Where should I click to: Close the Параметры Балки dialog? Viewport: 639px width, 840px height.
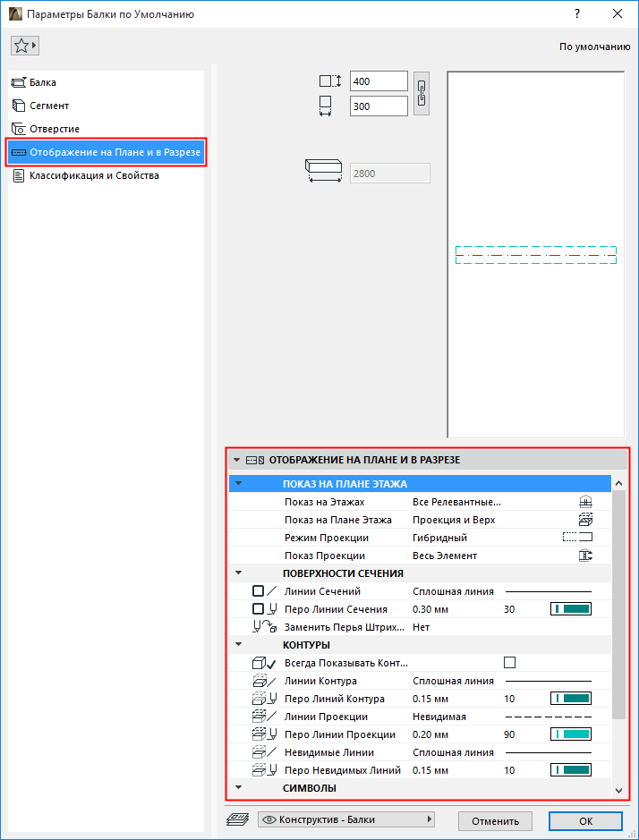[x=617, y=14]
